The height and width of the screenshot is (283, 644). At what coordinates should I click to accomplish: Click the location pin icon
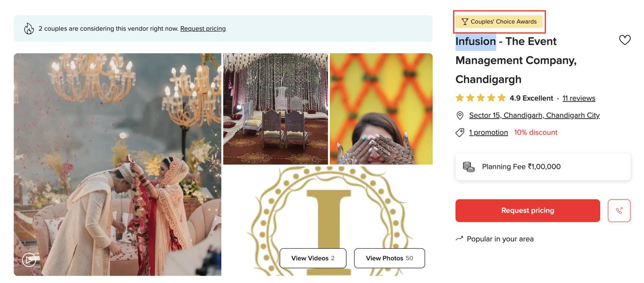point(460,116)
